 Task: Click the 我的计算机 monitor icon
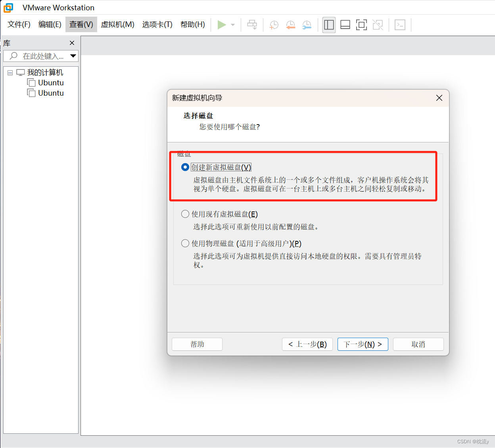21,73
